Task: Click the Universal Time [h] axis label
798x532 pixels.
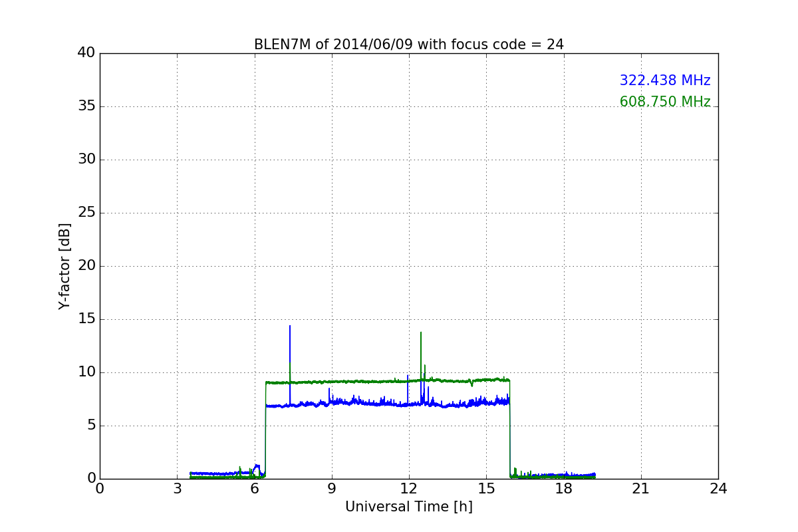Action: tap(409, 507)
